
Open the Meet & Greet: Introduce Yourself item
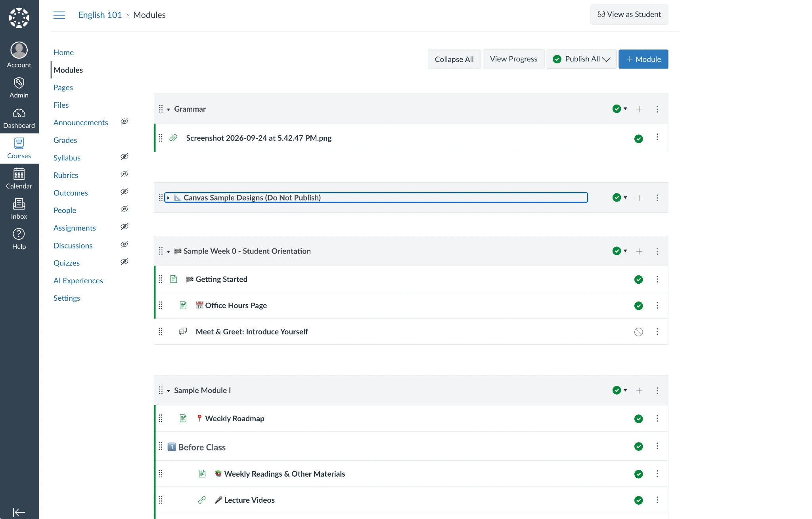pos(252,332)
